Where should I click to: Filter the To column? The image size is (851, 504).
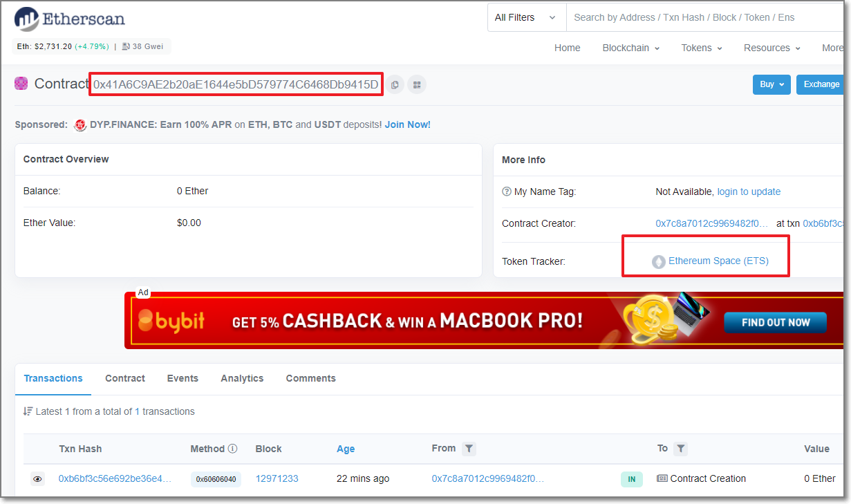pos(681,449)
